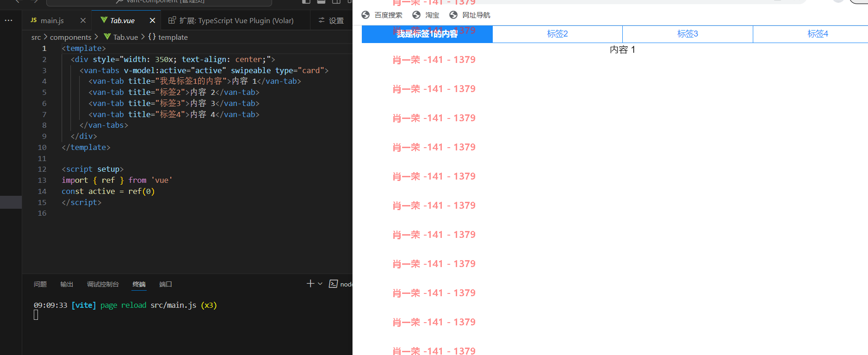This screenshot has width=868, height=355.
Task: Close the Tab.vue editor tab
Action: (152, 20)
